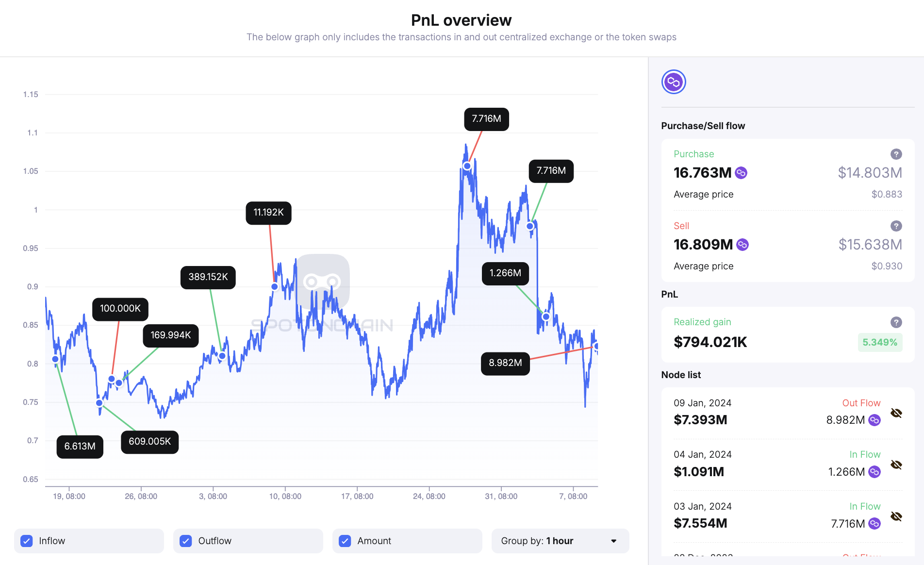The width and height of the screenshot is (924, 565).
Task: Toggle off the Amount checkbox
Action: tap(345, 540)
